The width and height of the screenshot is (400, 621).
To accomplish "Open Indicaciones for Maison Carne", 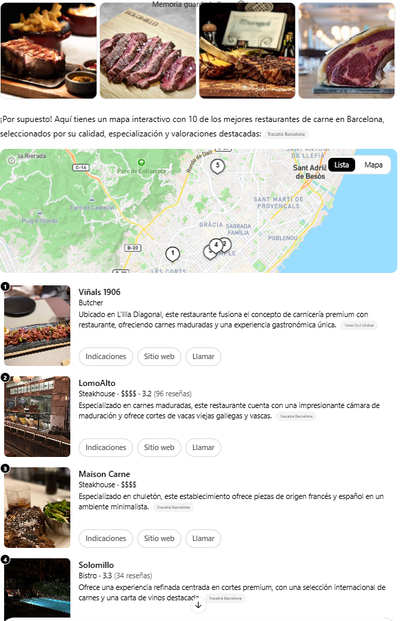I will pos(106,539).
